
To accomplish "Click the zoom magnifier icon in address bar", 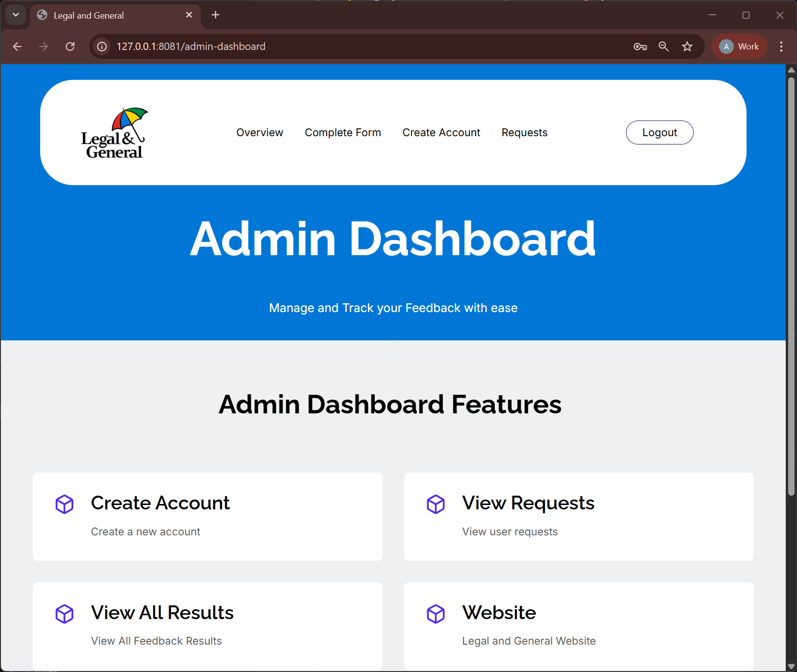I will (663, 47).
